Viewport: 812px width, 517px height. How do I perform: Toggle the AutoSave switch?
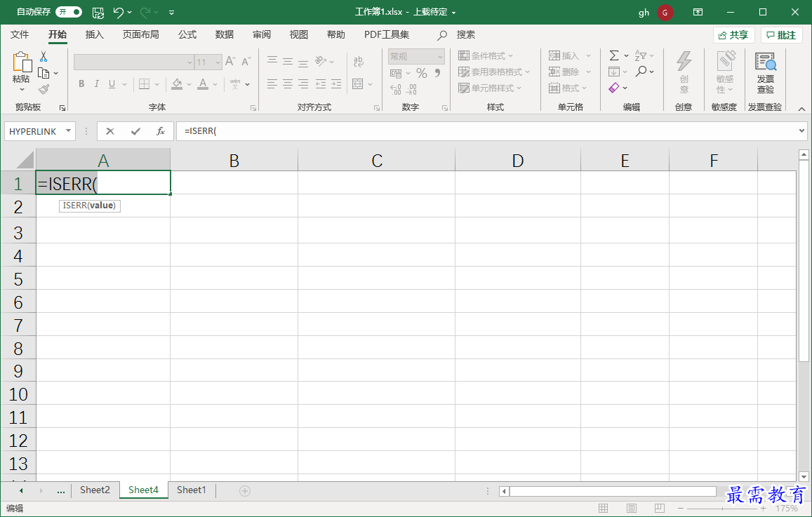69,12
